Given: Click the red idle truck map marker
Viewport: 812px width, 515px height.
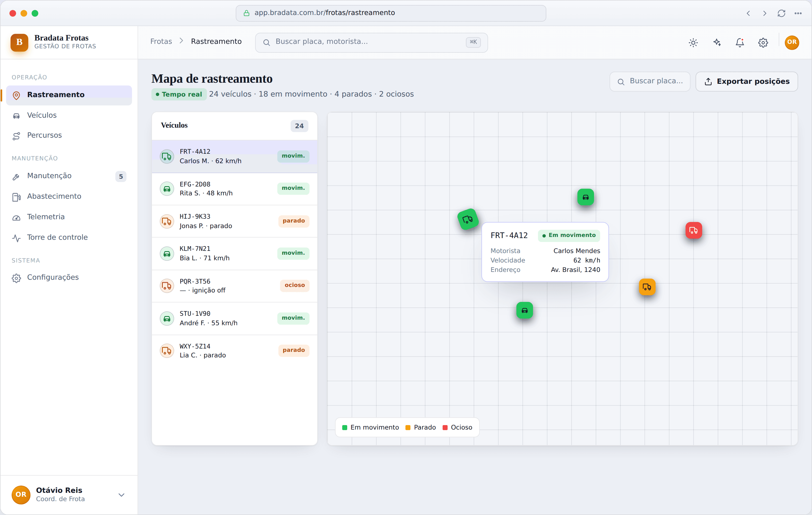Looking at the screenshot, I should coord(694,231).
